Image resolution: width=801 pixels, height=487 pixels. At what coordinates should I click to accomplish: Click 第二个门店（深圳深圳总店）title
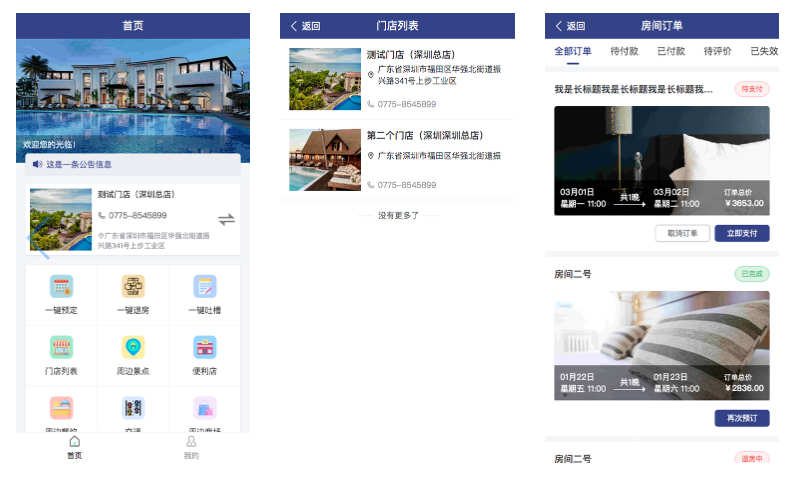[425, 135]
